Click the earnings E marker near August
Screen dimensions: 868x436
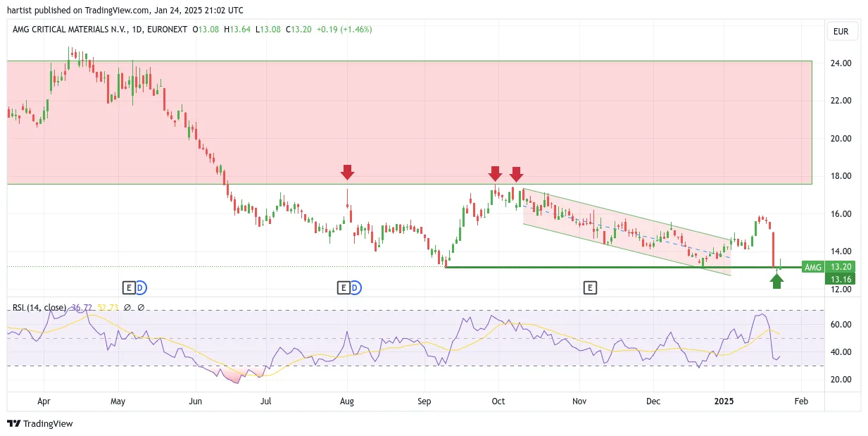(344, 287)
